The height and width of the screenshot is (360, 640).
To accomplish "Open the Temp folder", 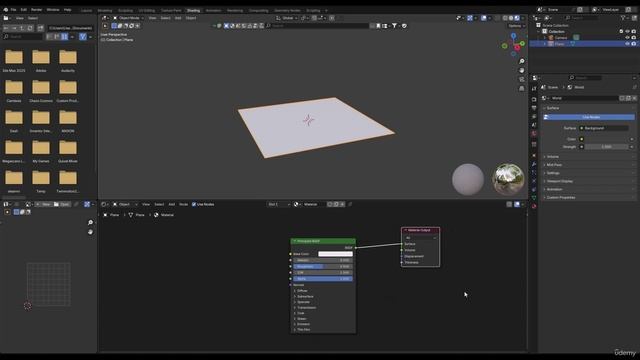I will coord(41,181).
